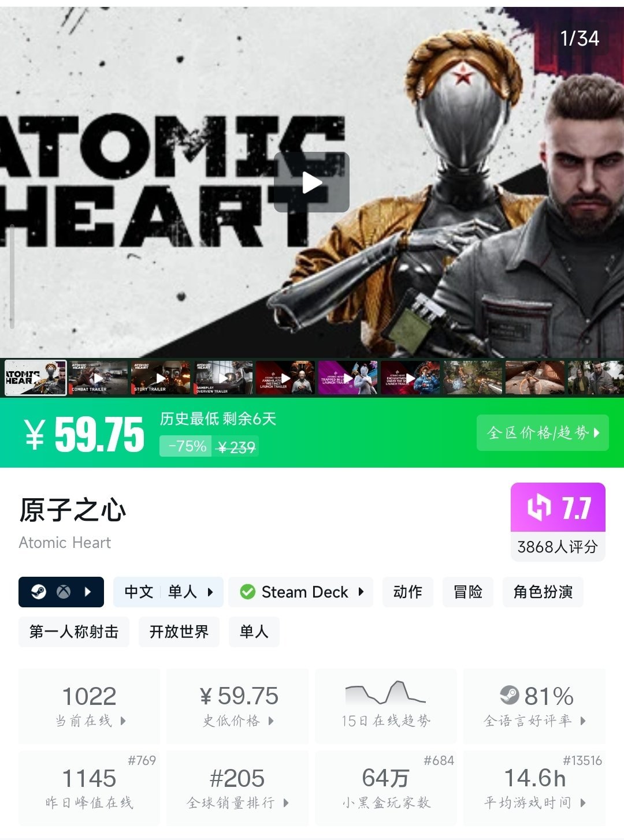Open the Steam platform icon
This screenshot has width=624, height=840.
(x=39, y=592)
